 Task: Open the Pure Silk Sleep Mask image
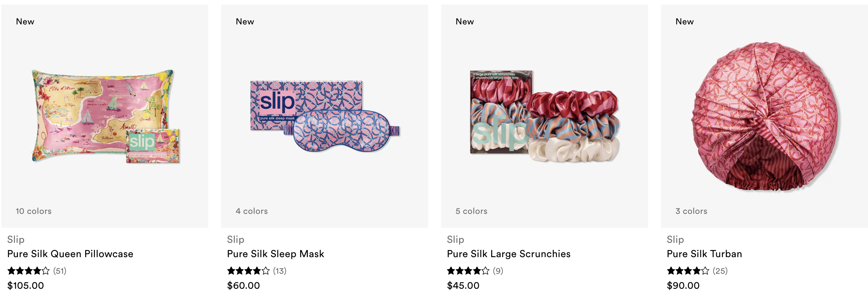(325, 116)
